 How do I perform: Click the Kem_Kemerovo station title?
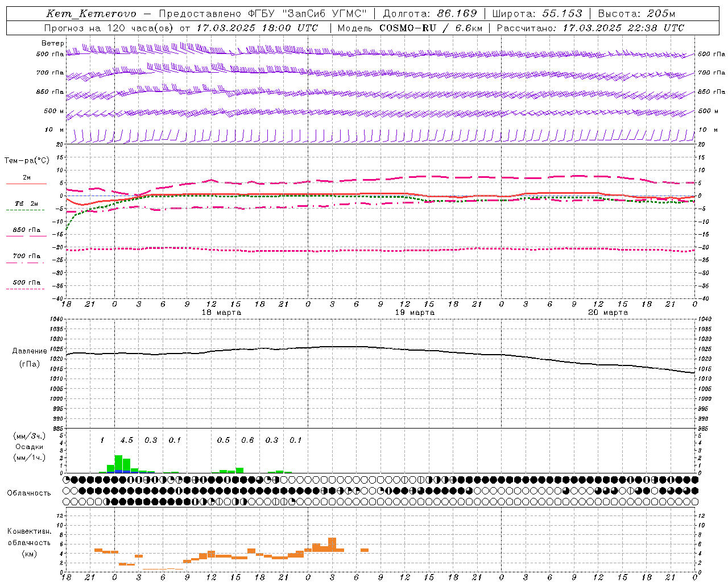tap(91, 14)
